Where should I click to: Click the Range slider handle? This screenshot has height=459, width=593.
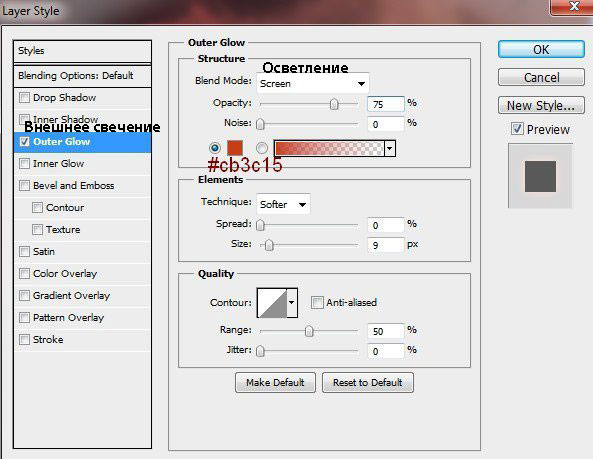click(309, 331)
